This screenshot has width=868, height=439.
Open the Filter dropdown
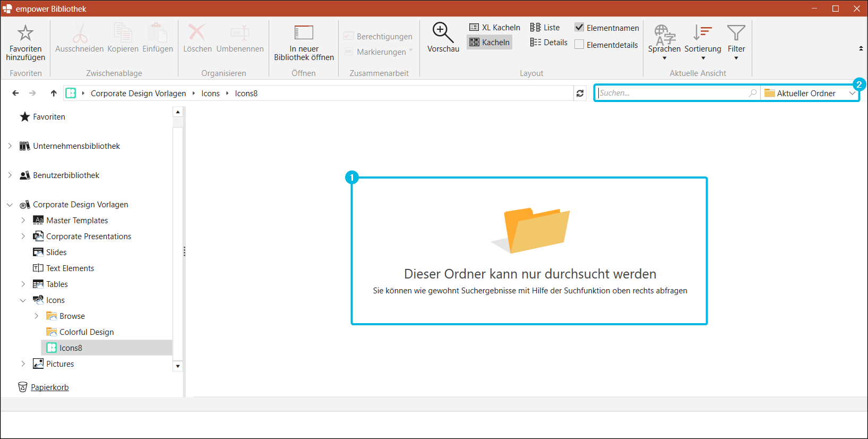tap(736, 42)
